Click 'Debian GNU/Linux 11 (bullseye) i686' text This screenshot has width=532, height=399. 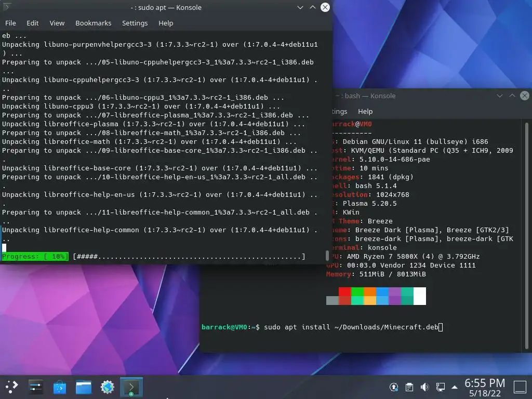tap(415, 141)
